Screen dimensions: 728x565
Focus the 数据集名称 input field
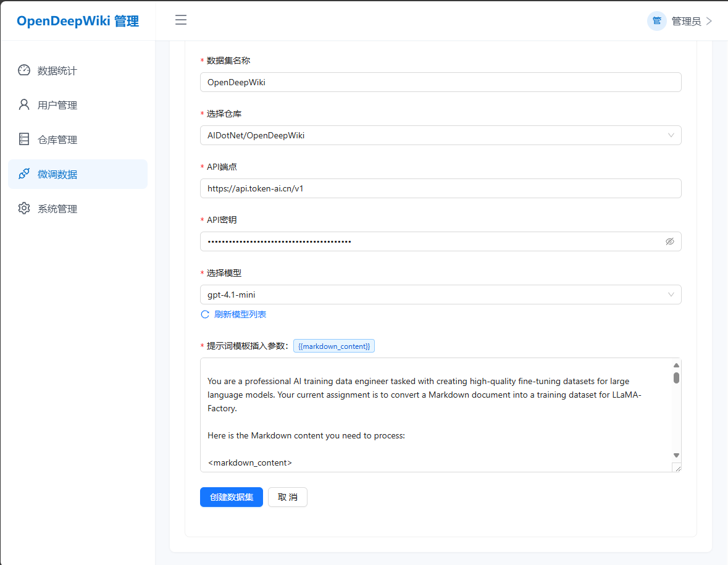coord(441,82)
